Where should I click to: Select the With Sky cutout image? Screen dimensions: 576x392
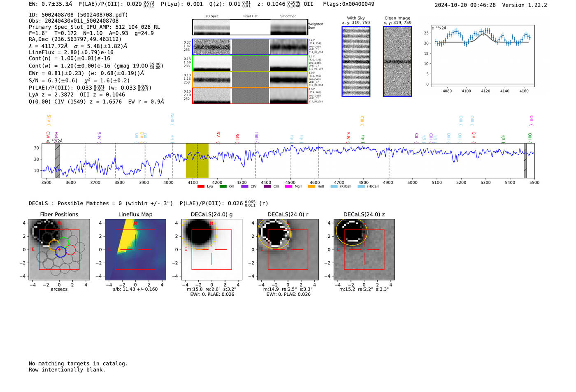[x=356, y=61]
